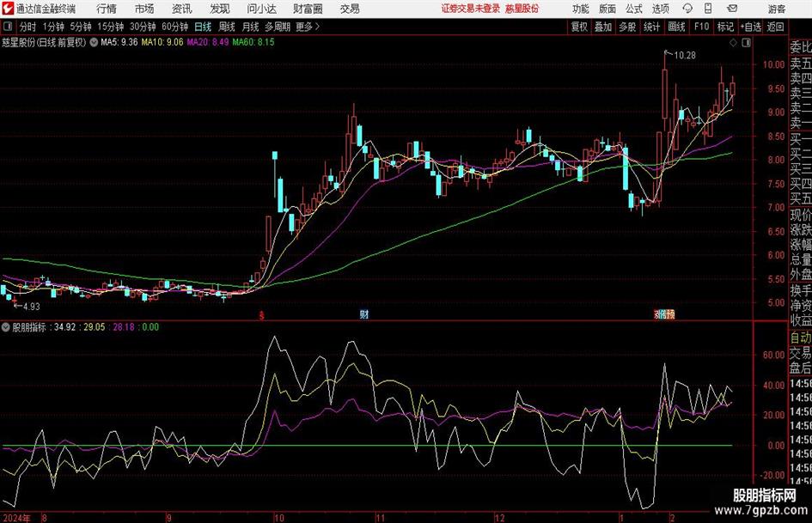Expand the main chart indicator dropdown arrow
812x523 pixels.
(x=94, y=42)
